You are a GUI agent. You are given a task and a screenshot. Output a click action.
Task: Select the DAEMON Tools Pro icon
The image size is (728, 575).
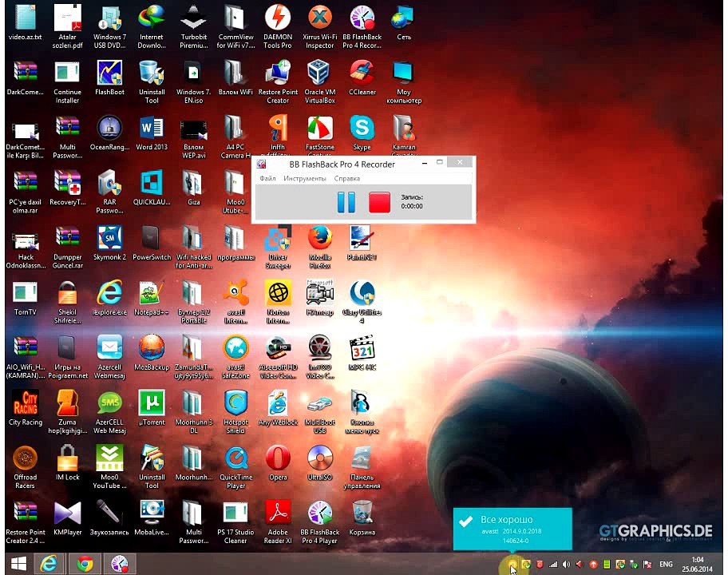(278, 27)
